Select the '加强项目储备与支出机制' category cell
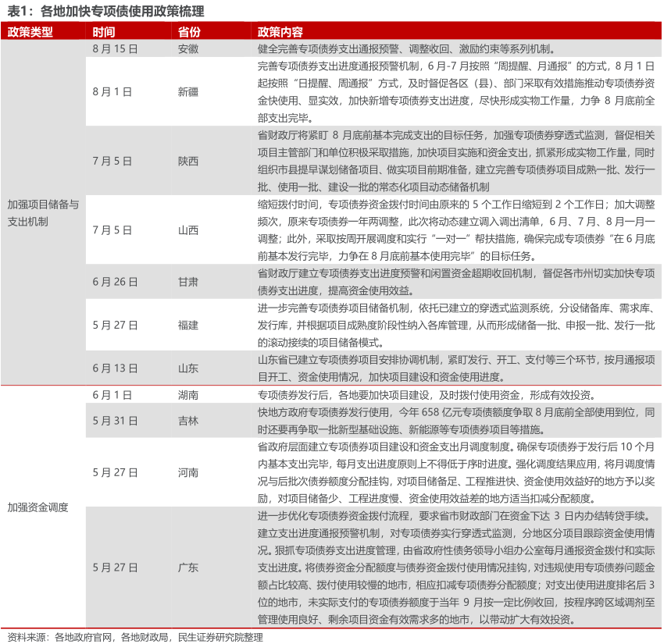The height and width of the screenshot is (644, 671). point(43,212)
